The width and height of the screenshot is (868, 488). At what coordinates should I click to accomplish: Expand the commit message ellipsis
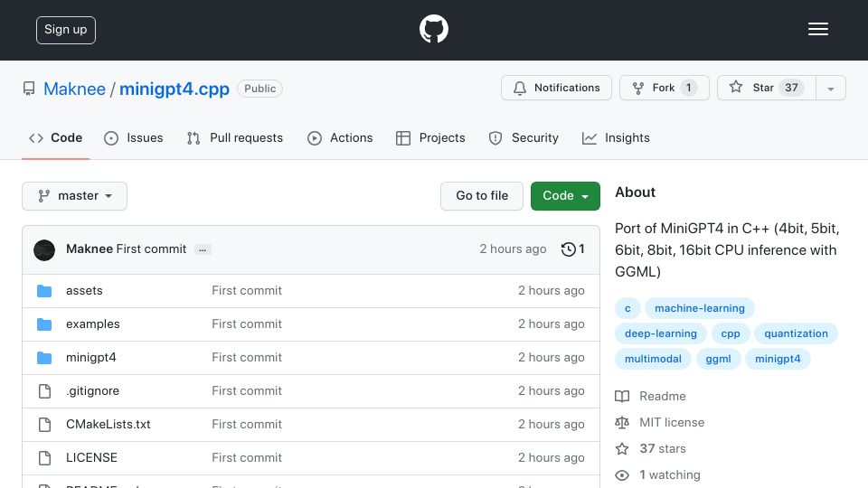pyautogui.click(x=203, y=249)
